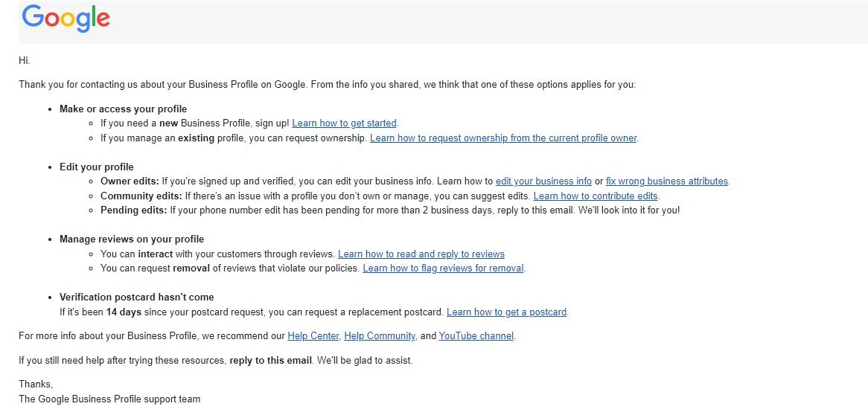Click the bold 'reply to this email' text
Image resolution: width=868 pixels, height=415 pixels.
pyautogui.click(x=271, y=361)
